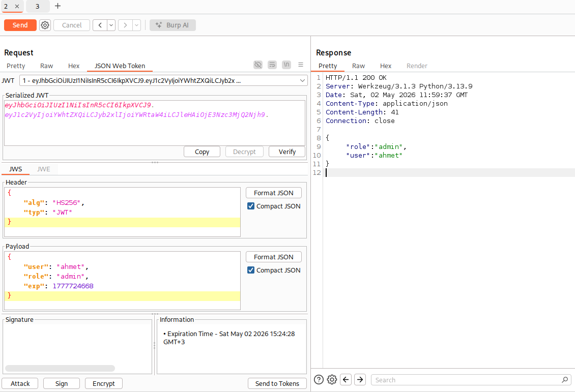Click the Content-Length: 41 header line

(362, 112)
